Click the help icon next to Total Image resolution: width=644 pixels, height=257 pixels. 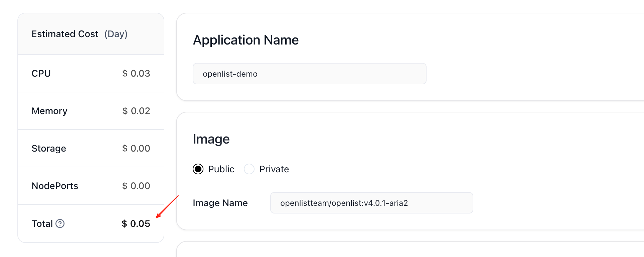coord(60,224)
